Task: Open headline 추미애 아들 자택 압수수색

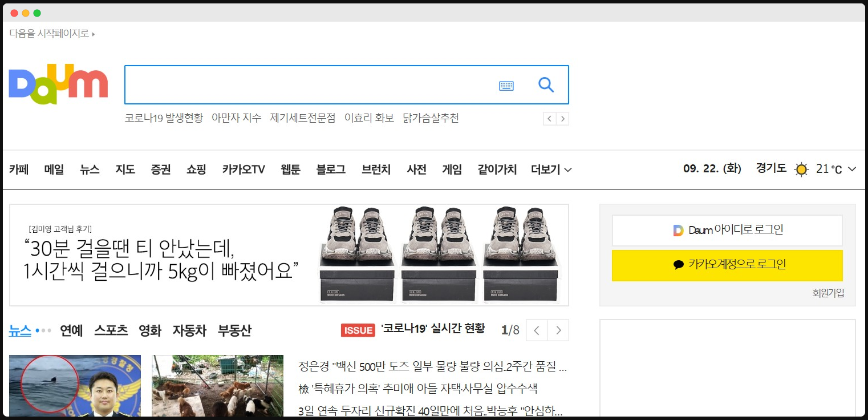Action: 418,389
